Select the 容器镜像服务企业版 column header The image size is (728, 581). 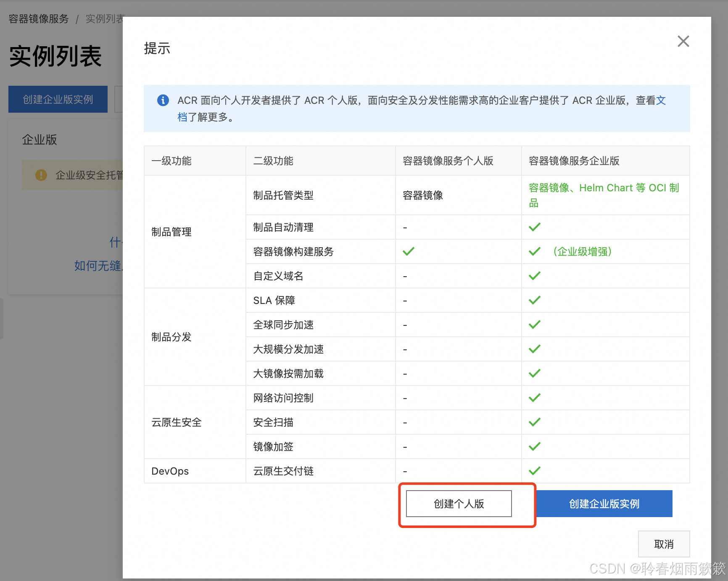tap(605, 161)
